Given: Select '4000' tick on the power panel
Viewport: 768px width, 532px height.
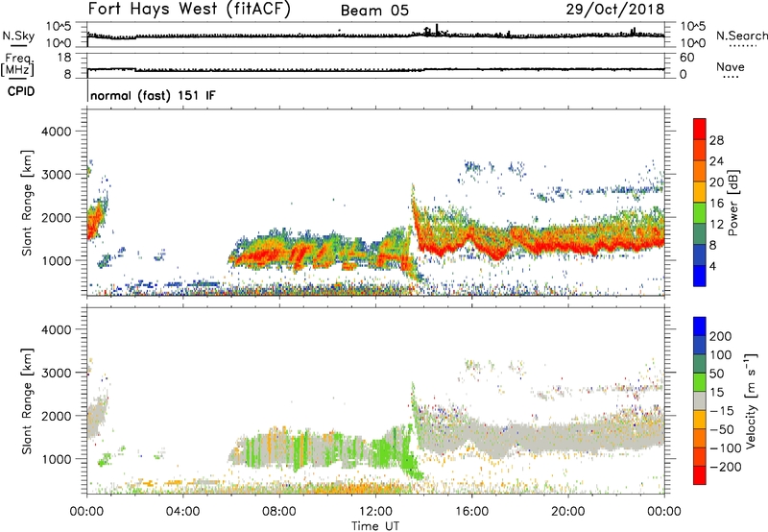Looking at the screenshot, I should pos(56,132).
